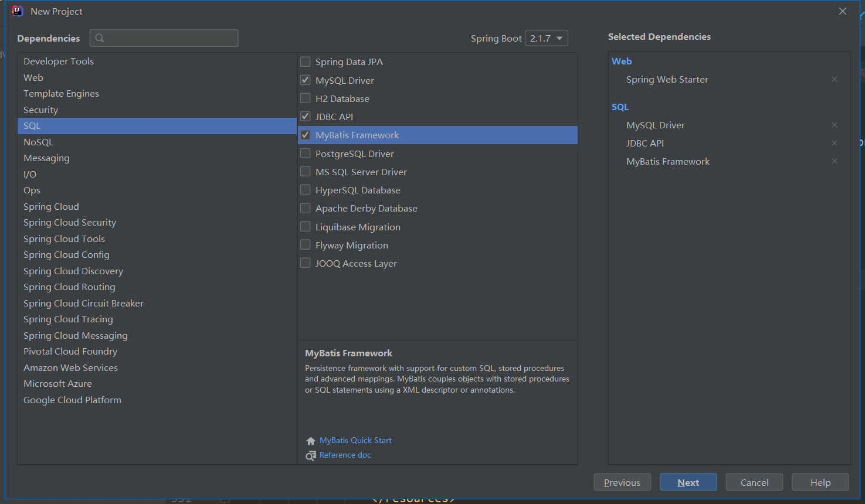The height and width of the screenshot is (504, 865).
Task: Open the Reference doc link
Action: click(x=345, y=455)
